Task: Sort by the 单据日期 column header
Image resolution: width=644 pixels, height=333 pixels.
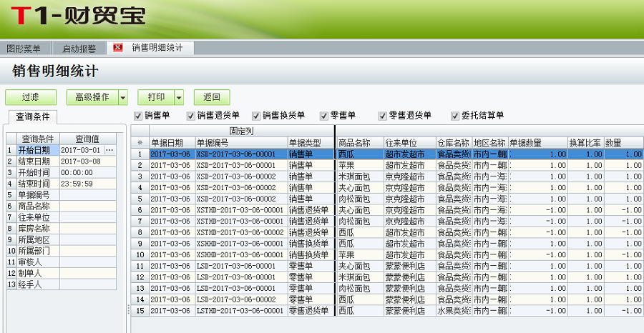Action: click(x=172, y=143)
